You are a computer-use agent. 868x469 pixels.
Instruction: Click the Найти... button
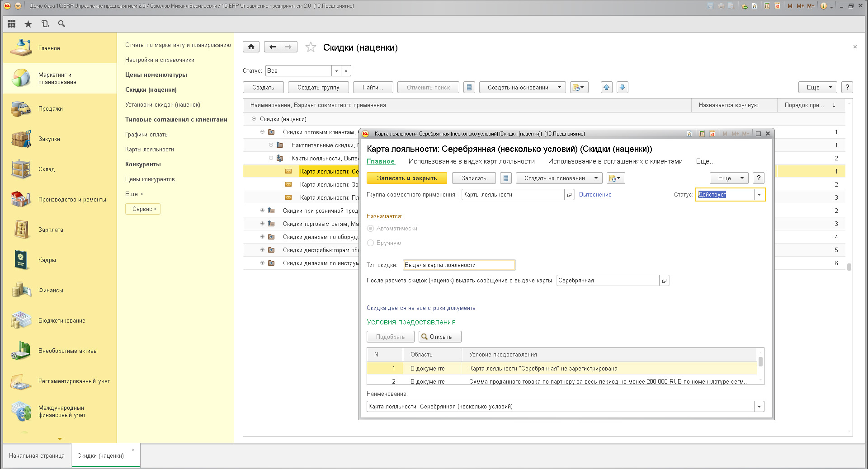(x=373, y=87)
